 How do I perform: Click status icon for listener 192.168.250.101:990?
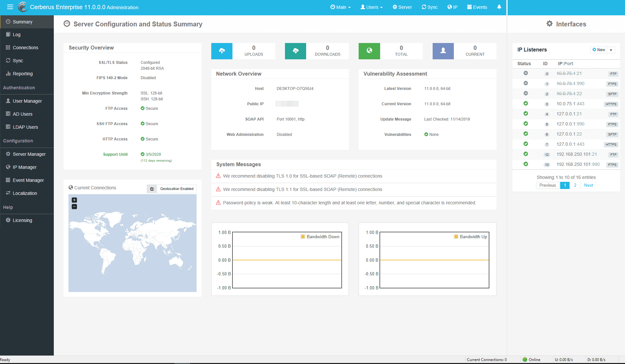526,164
